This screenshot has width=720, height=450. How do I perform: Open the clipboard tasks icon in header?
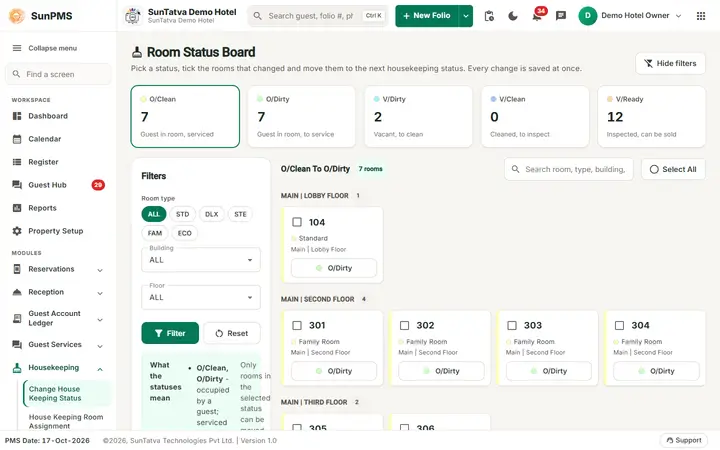(489, 16)
